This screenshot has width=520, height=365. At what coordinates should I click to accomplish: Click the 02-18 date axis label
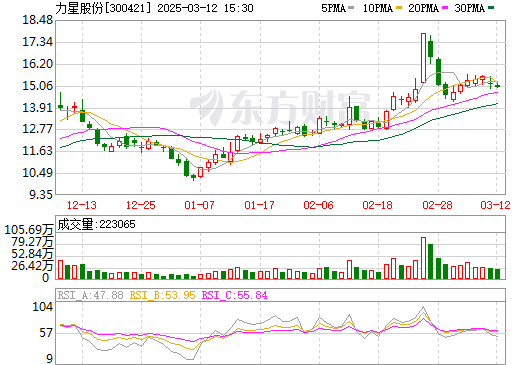pos(378,205)
